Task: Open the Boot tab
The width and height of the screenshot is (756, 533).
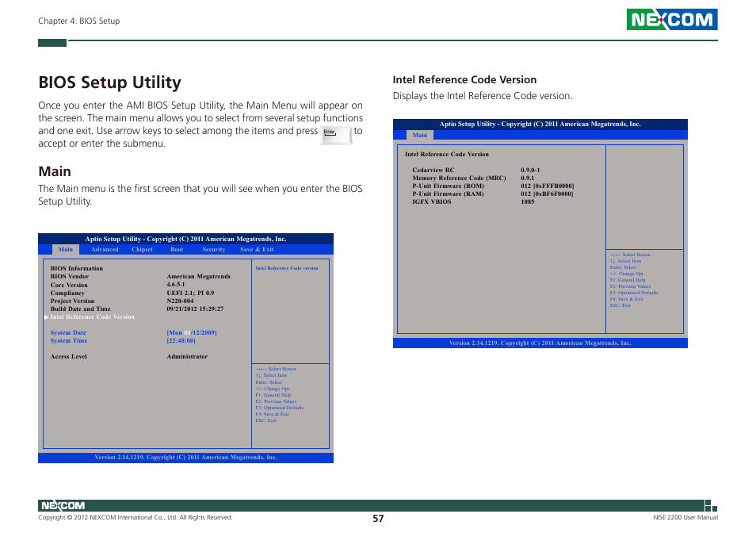Action: 177,249
